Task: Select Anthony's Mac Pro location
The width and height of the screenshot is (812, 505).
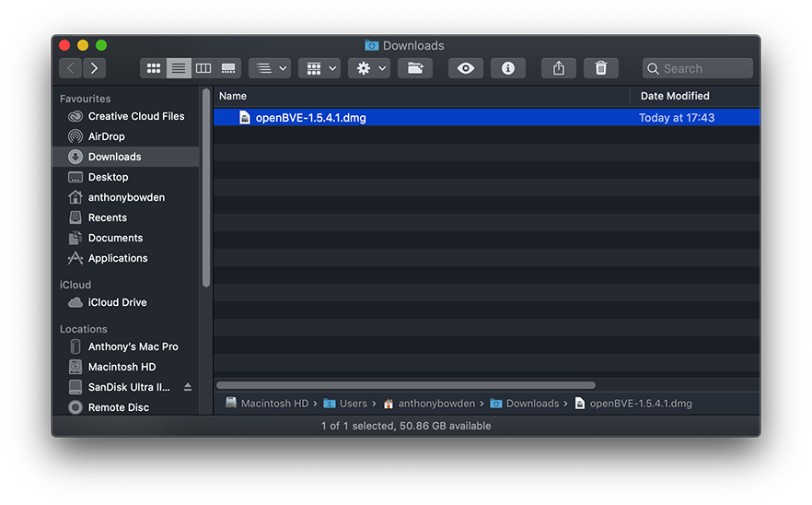Action: point(126,346)
